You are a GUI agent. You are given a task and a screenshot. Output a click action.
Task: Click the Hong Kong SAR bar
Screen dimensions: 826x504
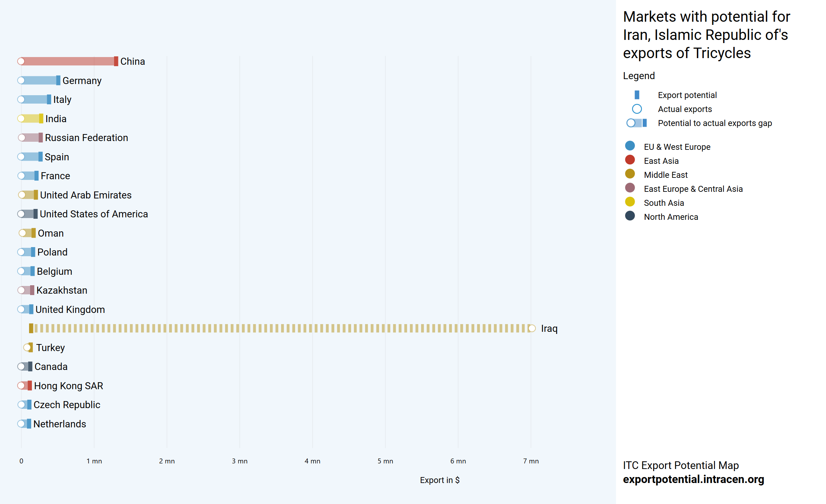(26, 386)
